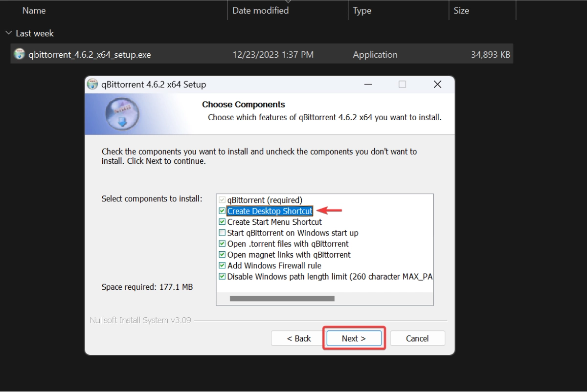Click the 34,893 KB size cell

[x=491, y=55]
